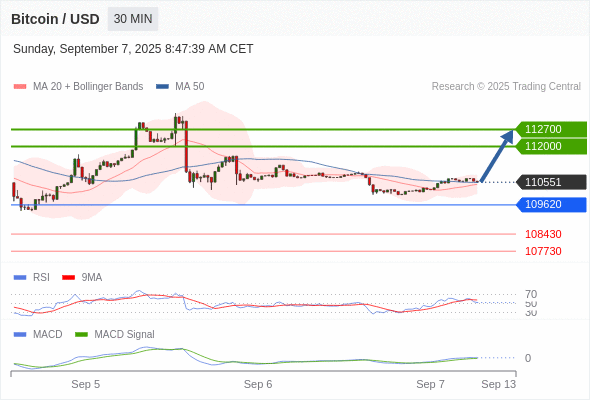Click the pink MA 20 Bollinger legend swatch
Image resolution: width=590 pixels, height=400 pixels.
point(20,87)
